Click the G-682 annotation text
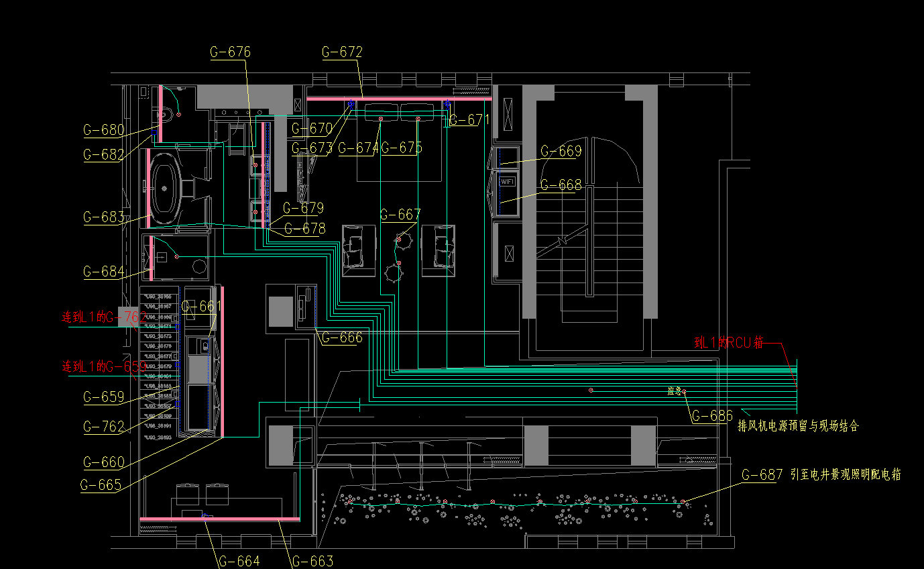The image size is (924, 569). [104, 154]
